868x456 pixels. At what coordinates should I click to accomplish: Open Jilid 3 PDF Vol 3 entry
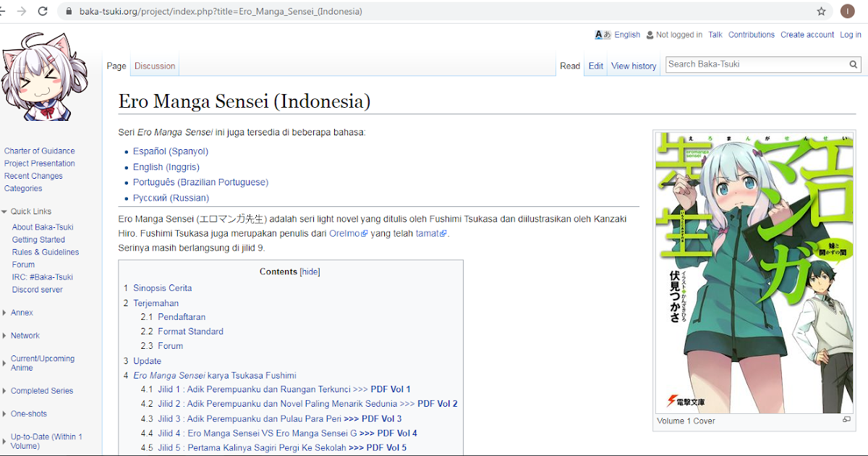pyautogui.click(x=271, y=419)
